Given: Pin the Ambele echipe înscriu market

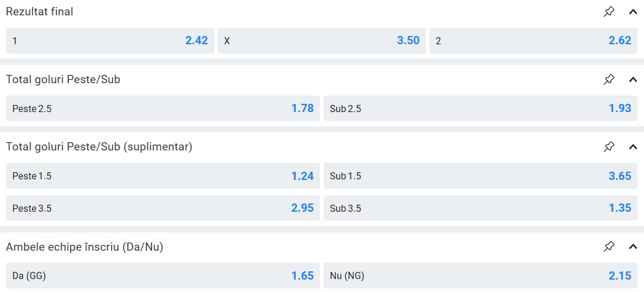Looking at the screenshot, I should point(609,247).
